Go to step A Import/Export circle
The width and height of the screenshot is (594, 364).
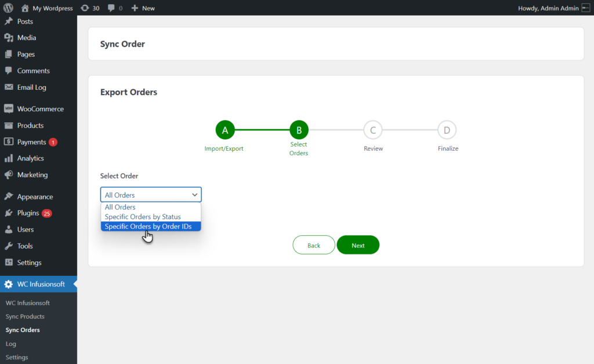tap(225, 130)
